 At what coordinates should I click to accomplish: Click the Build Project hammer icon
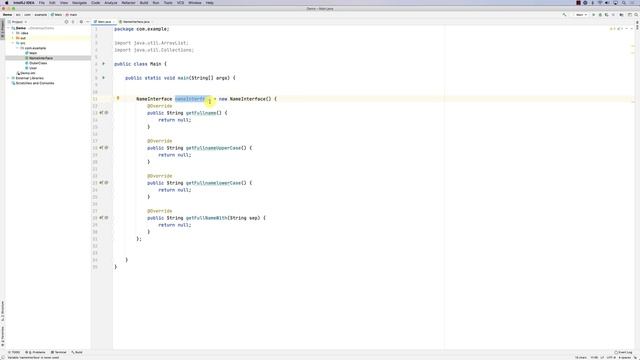click(x=564, y=15)
